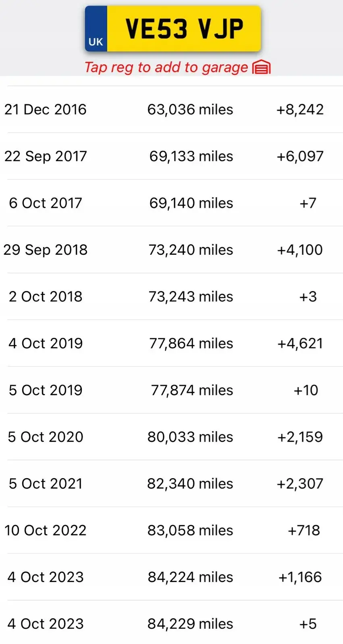Select the 22 Sep 2017 date entry
The width and height of the screenshot is (343, 644).
coord(46,156)
